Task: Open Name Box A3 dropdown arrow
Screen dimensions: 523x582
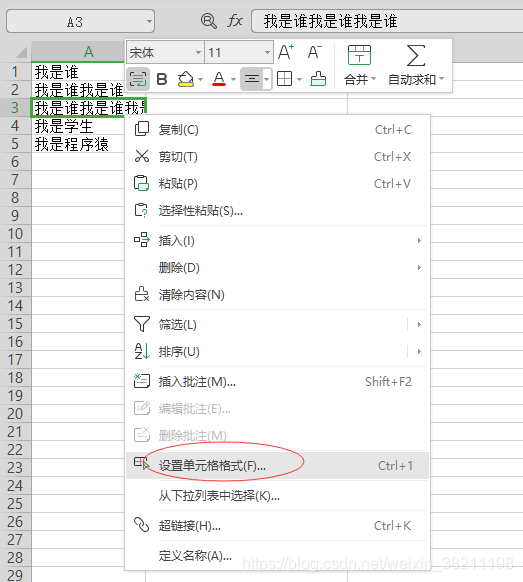Action: pyautogui.click(x=149, y=22)
